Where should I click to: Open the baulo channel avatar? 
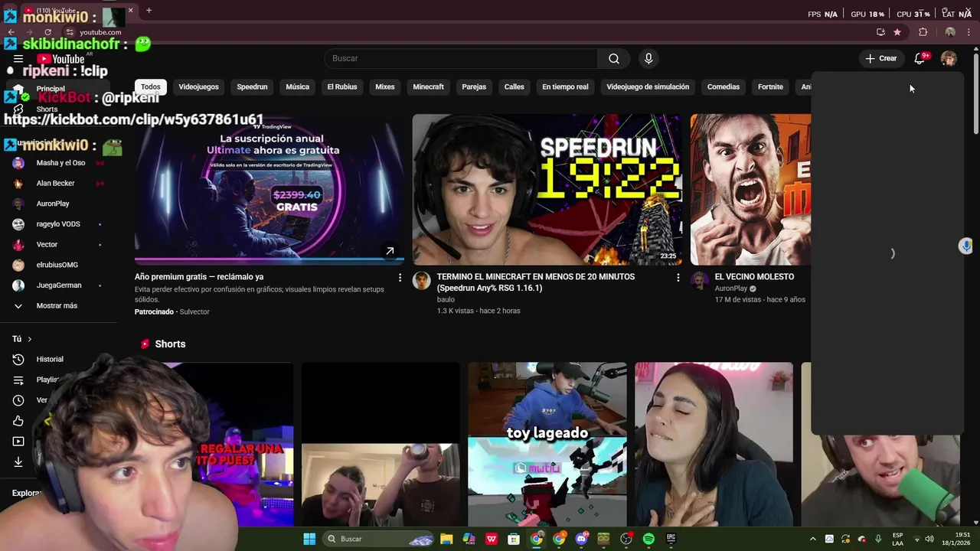click(422, 280)
